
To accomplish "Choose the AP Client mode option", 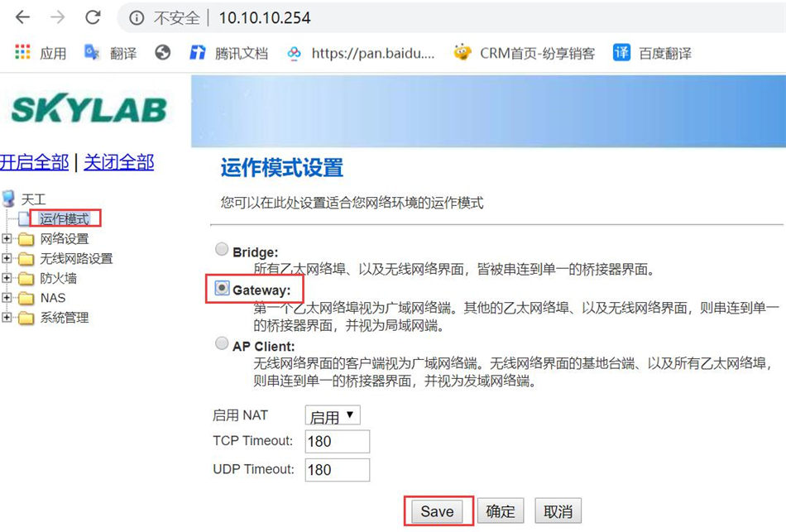I will coord(222,343).
